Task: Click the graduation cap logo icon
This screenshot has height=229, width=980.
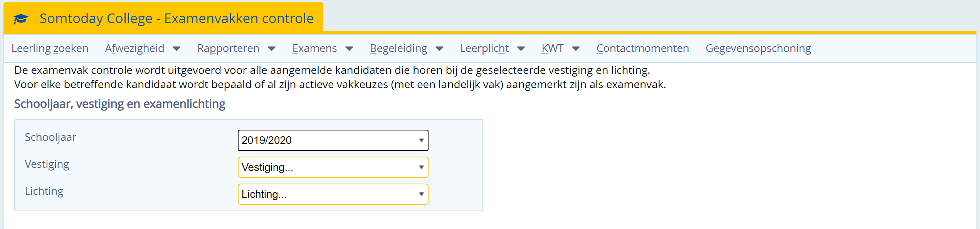Action: (21, 18)
